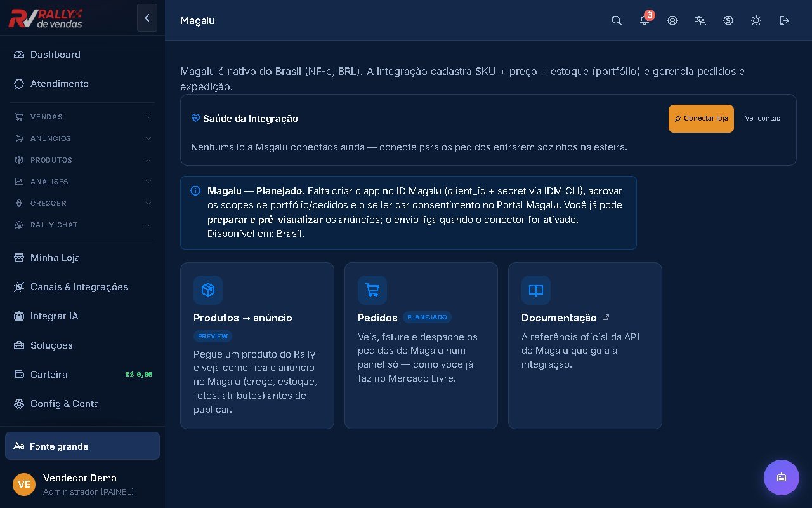
Task: Expand the CRESCER section
Action: (x=82, y=203)
